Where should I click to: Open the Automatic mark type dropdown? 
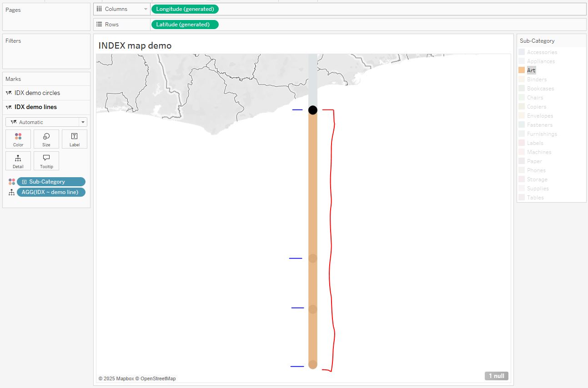click(x=82, y=122)
